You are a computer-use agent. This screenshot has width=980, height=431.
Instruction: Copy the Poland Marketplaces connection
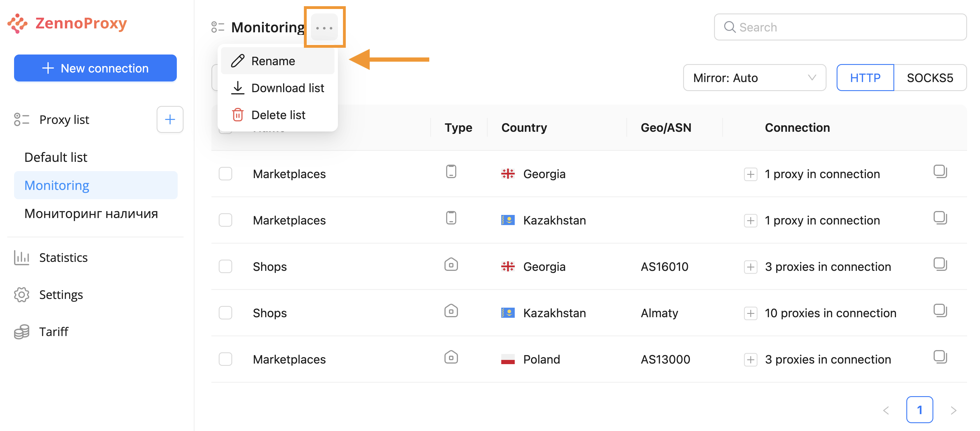point(940,357)
